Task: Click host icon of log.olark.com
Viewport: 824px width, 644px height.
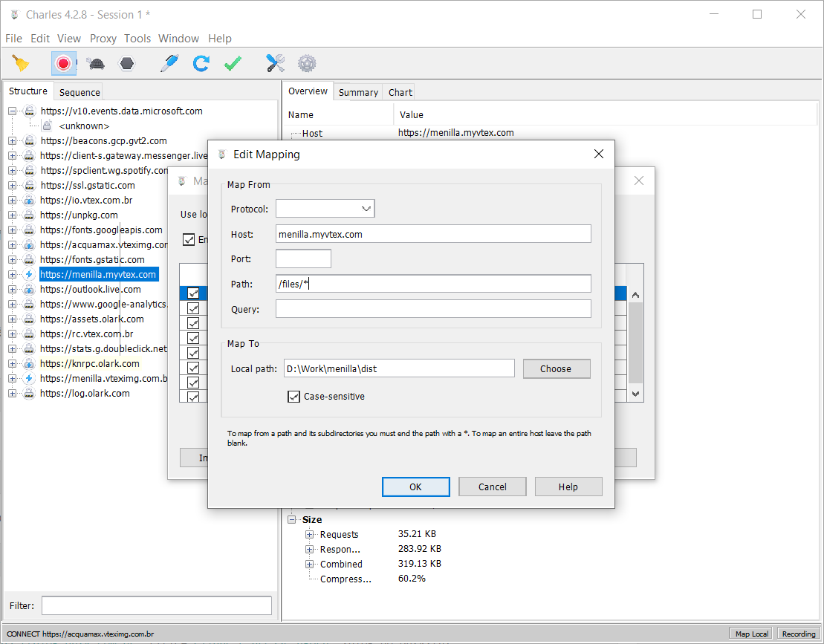Action: click(30, 394)
